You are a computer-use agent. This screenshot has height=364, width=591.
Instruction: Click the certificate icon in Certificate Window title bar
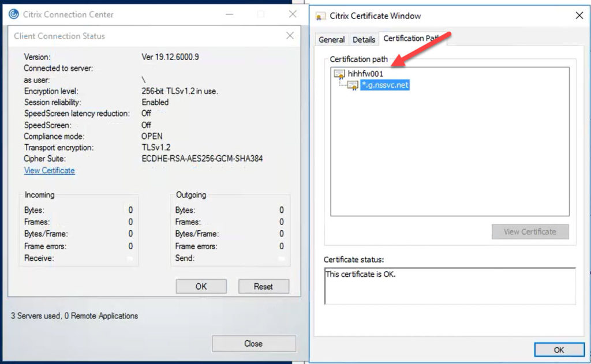[x=320, y=17]
